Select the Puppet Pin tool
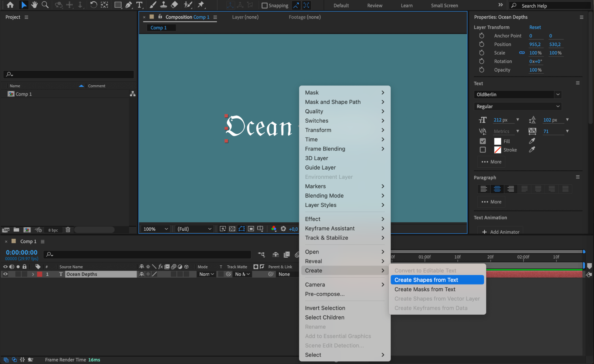This screenshot has height=364, width=594. point(201,5)
